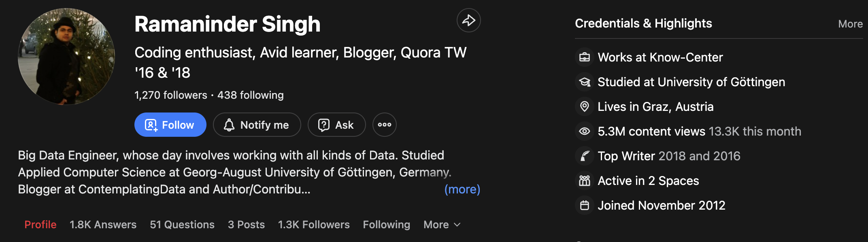Click the graduation cap education icon
This screenshot has width=868, height=242.
[x=584, y=82]
